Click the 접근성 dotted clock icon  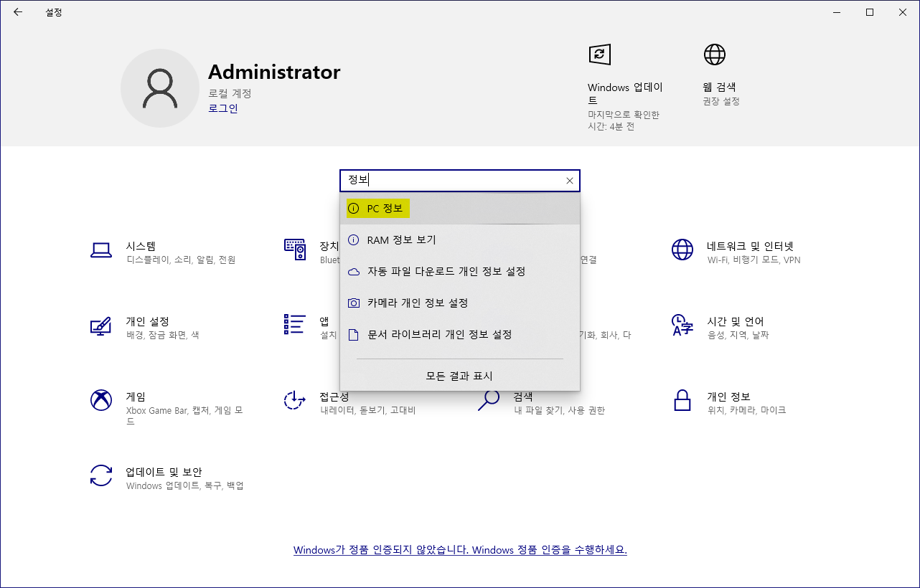(295, 400)
